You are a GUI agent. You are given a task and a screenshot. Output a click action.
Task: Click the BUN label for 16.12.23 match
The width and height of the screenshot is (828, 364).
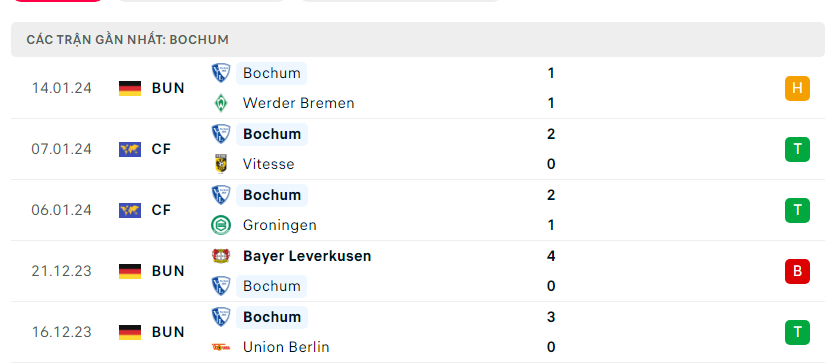pyautogui.click(x=168, y=332)
